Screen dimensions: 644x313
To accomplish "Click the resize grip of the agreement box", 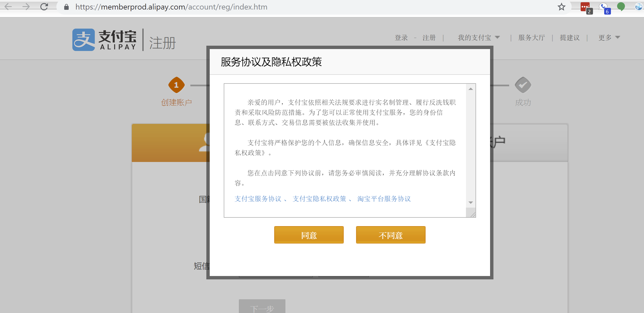I will (472, 214).
